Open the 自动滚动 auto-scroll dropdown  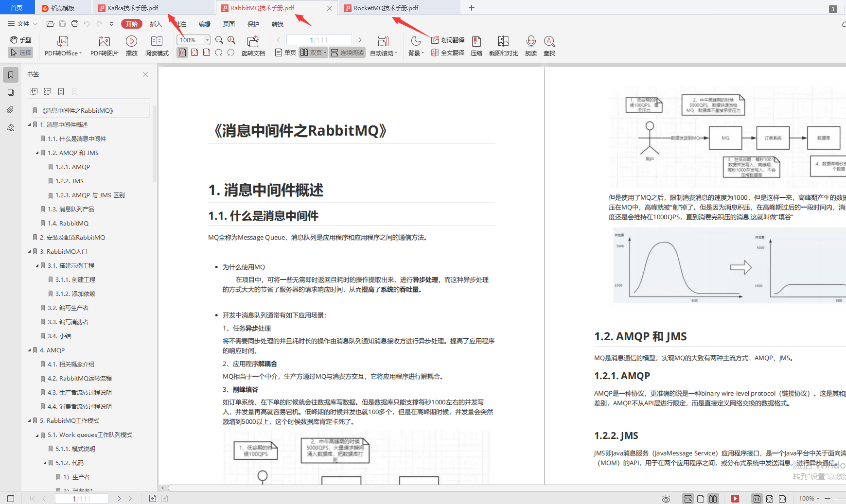384,46
